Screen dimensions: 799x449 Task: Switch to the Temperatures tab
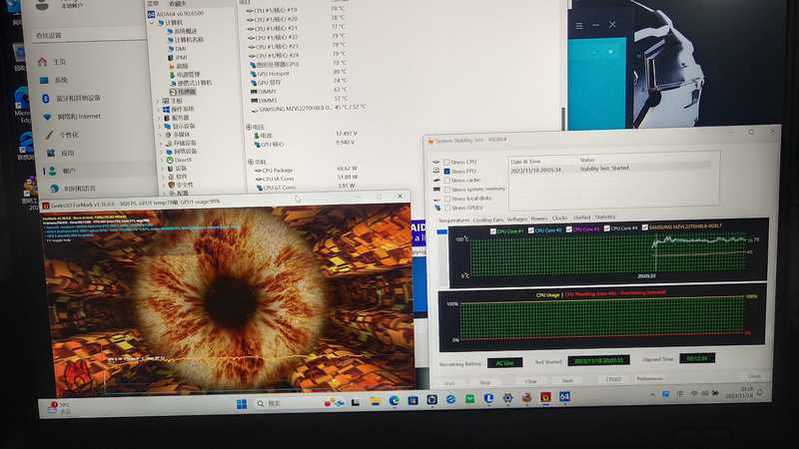(454, 221)
